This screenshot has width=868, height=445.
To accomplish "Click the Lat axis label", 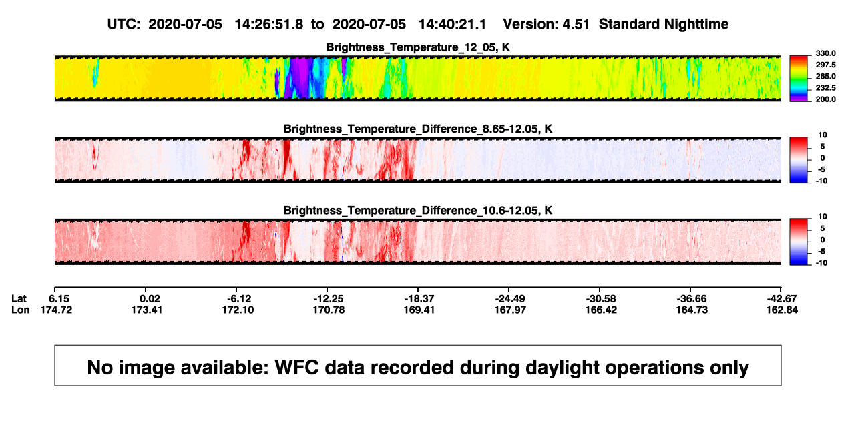I will (19, 298).
